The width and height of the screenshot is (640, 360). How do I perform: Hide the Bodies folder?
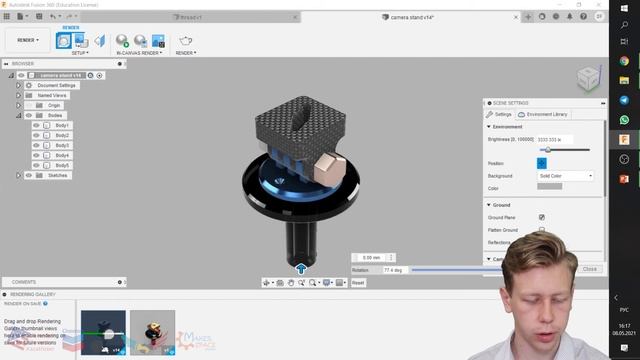pyautogui.click(x=29, y=116)
